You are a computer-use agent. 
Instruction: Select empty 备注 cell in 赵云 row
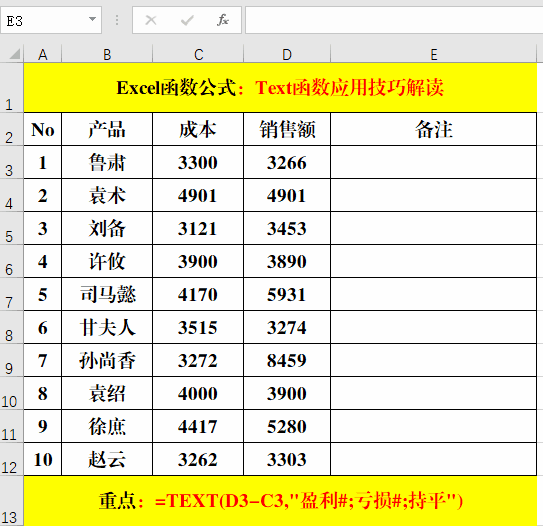coord(434,459)
